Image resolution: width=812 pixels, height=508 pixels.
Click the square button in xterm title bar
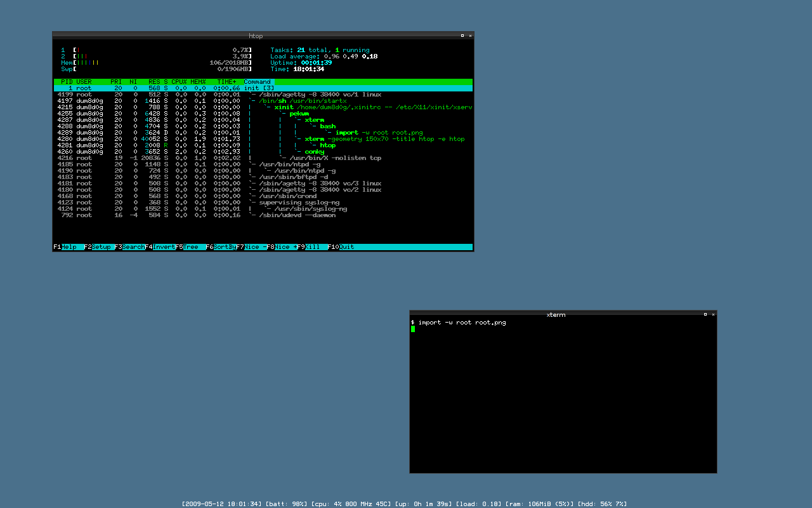pyautogui.click(x=705, y=314)
